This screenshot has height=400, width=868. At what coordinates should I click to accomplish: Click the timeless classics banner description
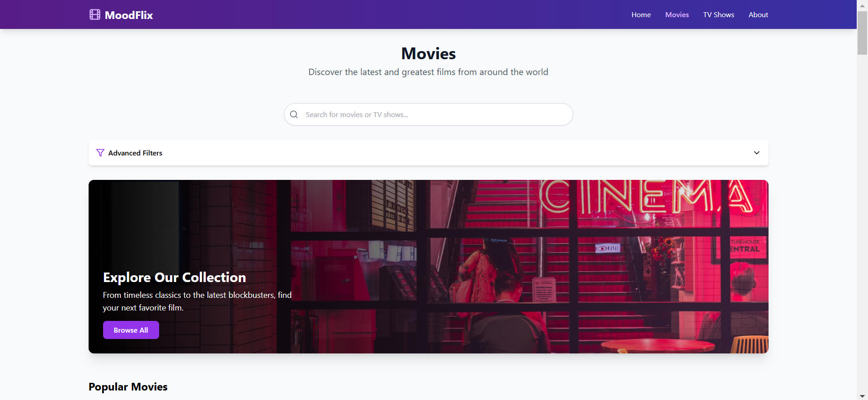197,301
